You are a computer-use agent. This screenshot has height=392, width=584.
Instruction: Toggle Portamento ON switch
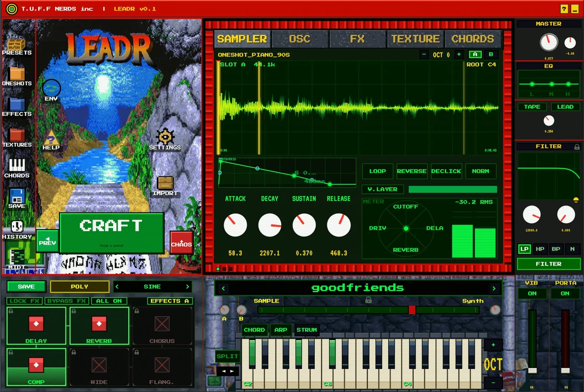[565, 294]
